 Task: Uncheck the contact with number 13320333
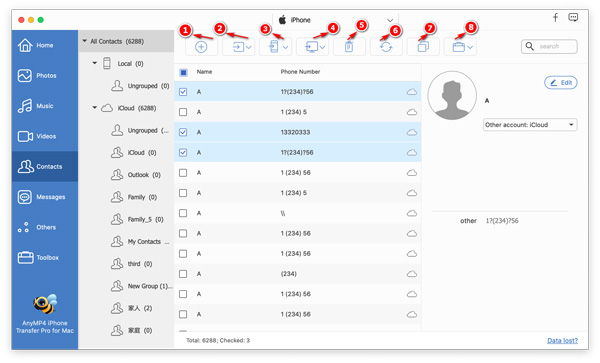[183, 132]
